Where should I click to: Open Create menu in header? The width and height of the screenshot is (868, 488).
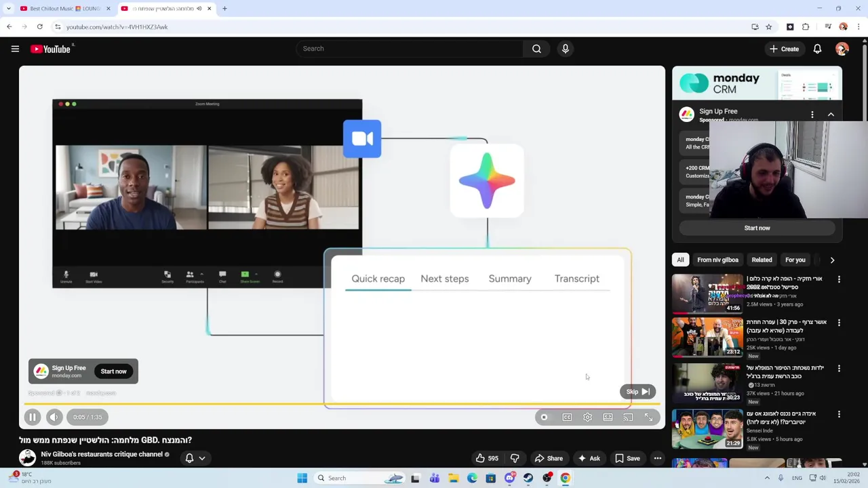tap(784, 49)
